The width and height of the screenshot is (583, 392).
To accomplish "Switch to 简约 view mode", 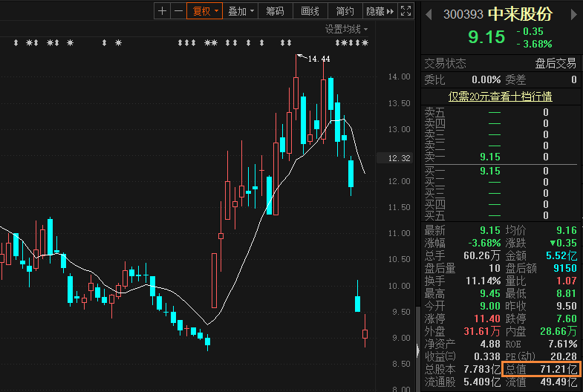I will [x=345, y=10].
